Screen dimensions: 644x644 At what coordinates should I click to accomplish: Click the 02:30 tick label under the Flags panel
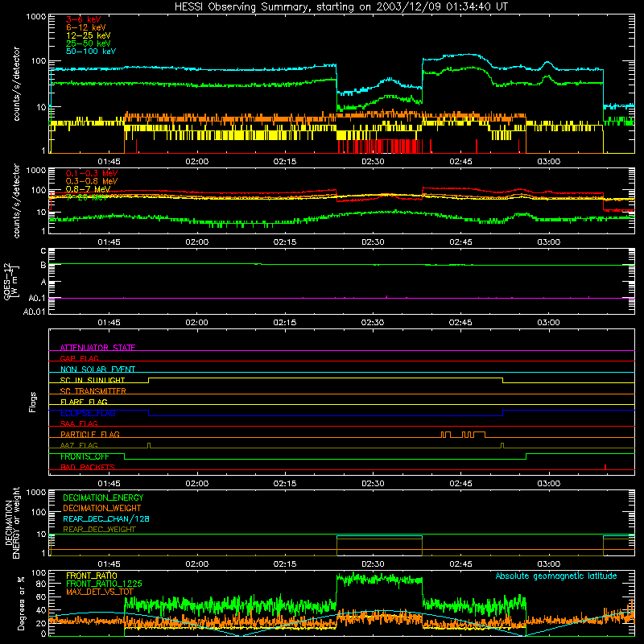click(x=373, y=484)
